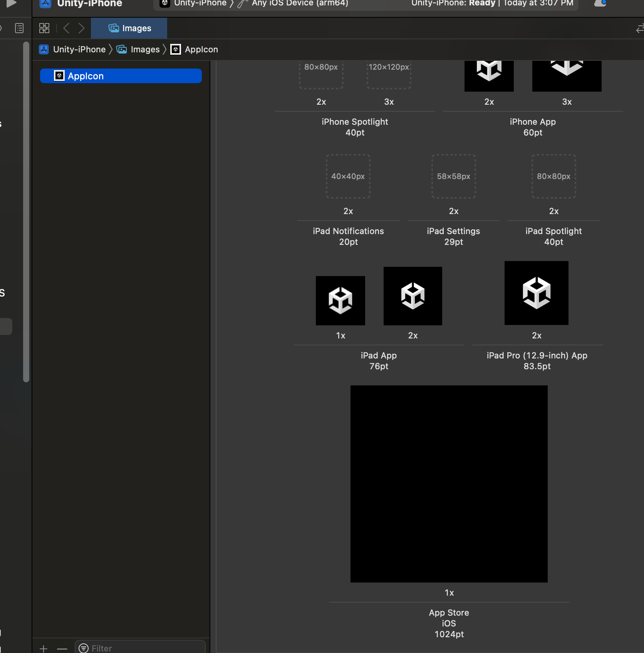Viewport: 644px width, 653px height.
Task: Open the related items grid menu
Action: [44, 28]
